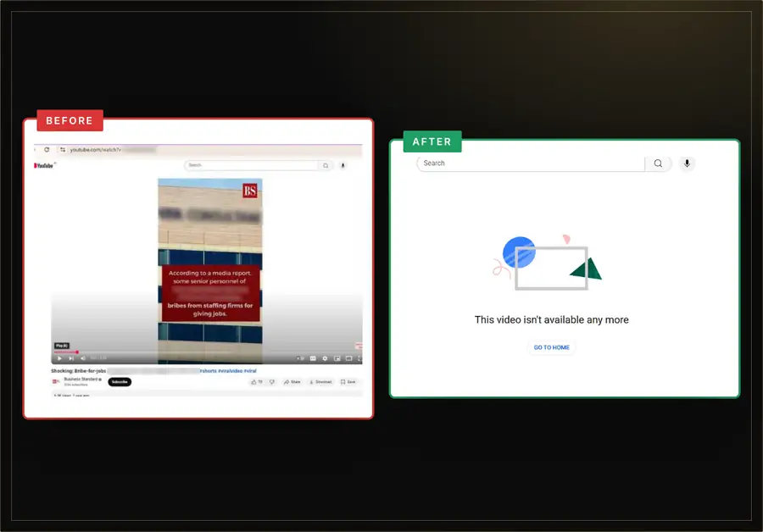Seek using the red video progress bar

tap(65, 352)
